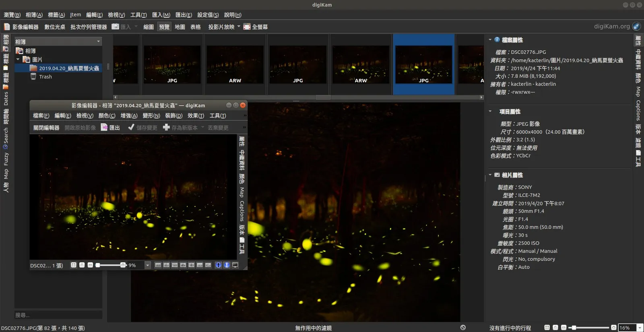
Task: Switch to 地圖 map view mode
Action: [x=180, y=27]
